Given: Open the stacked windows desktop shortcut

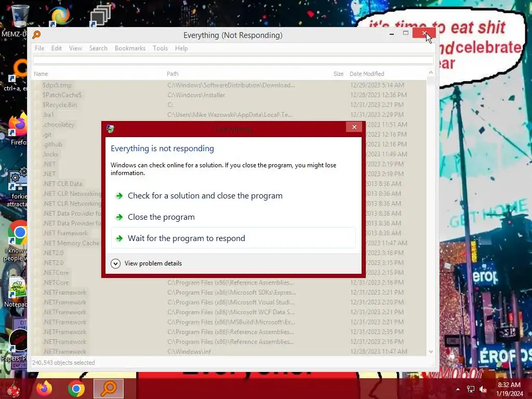Looking at the screenshot, I should [100, 16].
